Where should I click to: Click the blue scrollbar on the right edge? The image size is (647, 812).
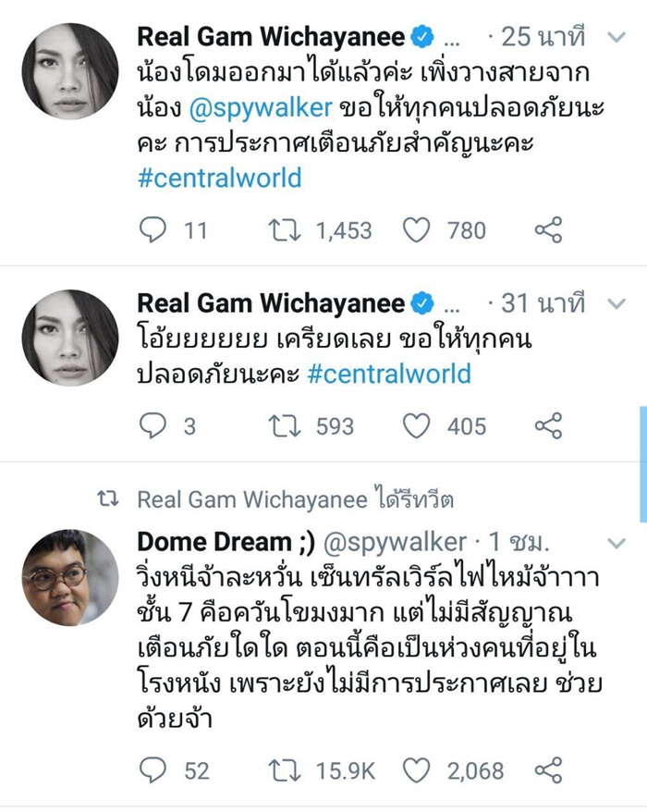643,464
